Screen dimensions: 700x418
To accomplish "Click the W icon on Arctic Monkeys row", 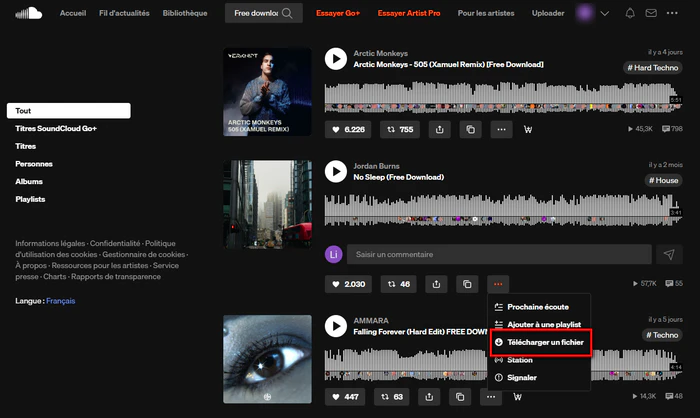I will pyautogui.click(x=528, y=130).
